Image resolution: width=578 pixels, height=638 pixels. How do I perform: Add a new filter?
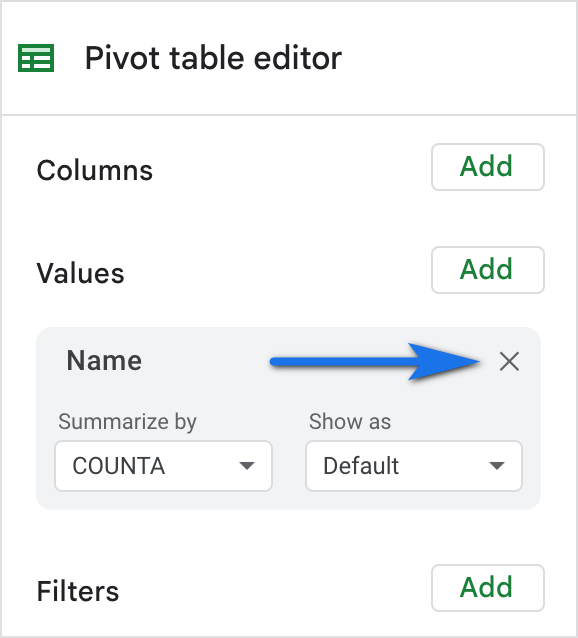488,588
